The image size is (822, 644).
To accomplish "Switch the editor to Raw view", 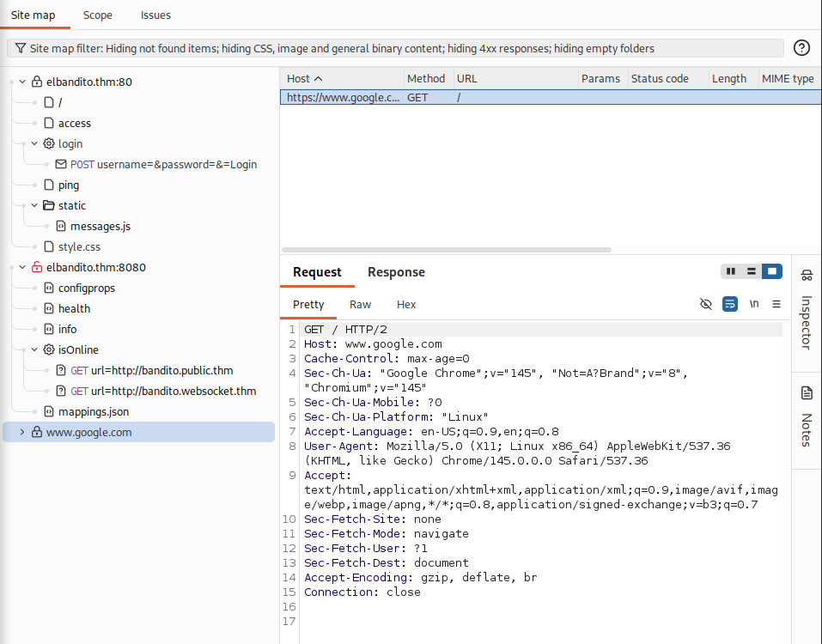I will [360, 305].
